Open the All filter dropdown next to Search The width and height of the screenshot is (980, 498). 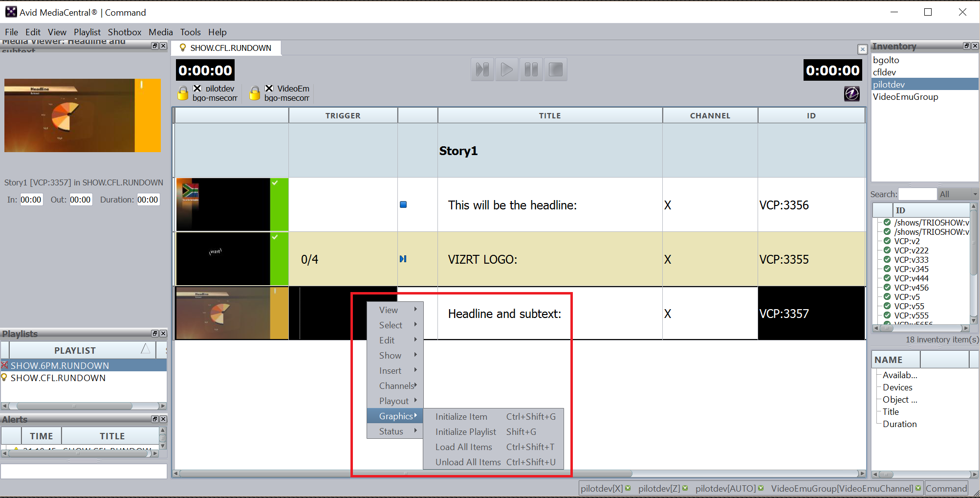958,194
